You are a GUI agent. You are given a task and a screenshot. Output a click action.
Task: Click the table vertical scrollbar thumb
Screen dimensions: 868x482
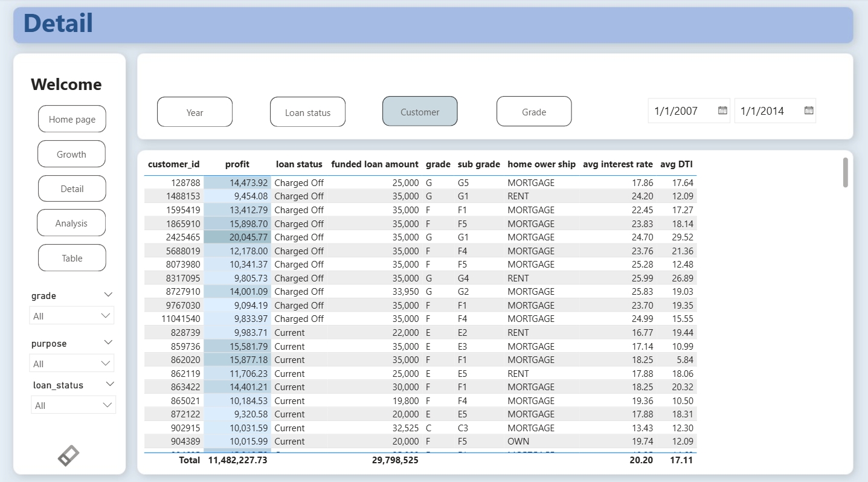pos(845,173)
